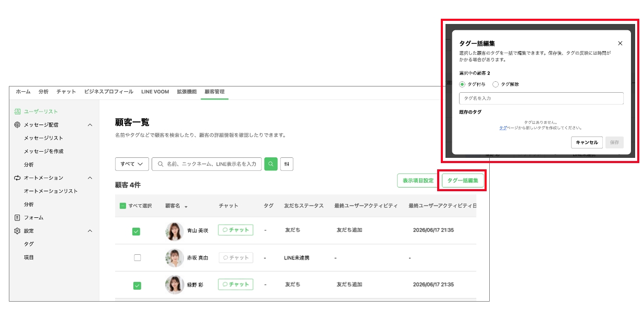This screenshot has height=310, width=644.
Task: Click the 保存 button in dialog
Action: tap(614, 142)
